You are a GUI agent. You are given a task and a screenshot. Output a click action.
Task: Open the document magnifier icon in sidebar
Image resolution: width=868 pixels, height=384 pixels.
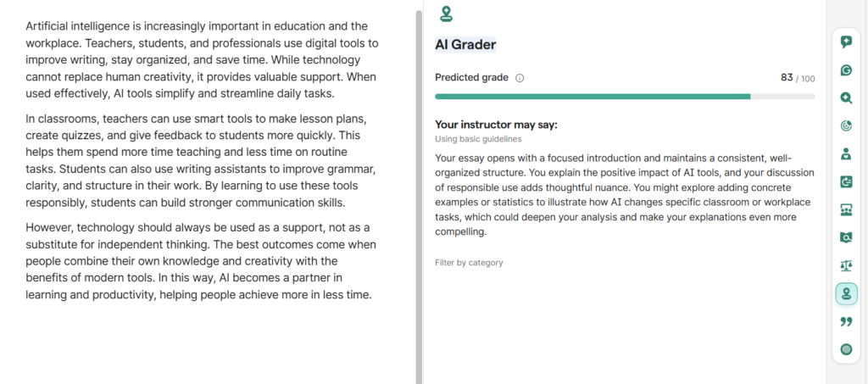[845, 237]
